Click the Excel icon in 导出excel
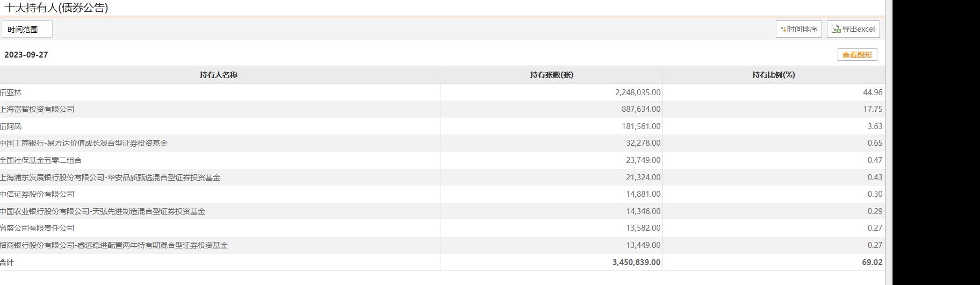 pyautogui.click(x=836, y=30)
